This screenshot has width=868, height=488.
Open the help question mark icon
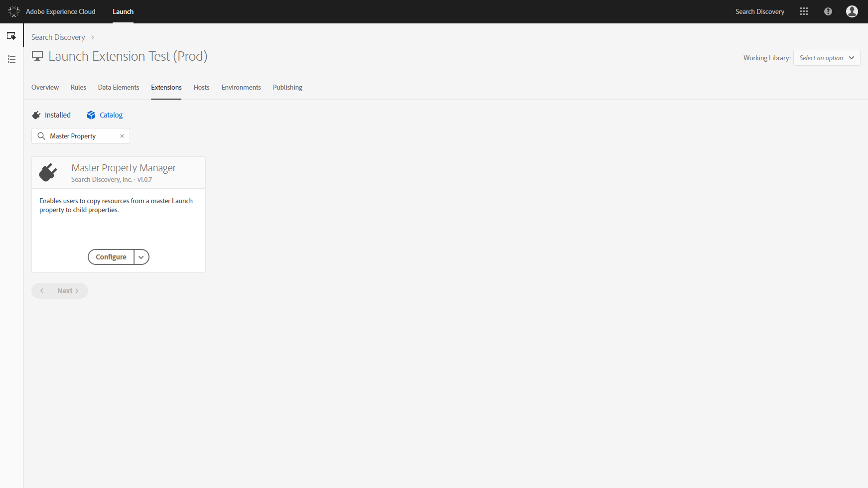pyautogui.click(x=828, y=11)
